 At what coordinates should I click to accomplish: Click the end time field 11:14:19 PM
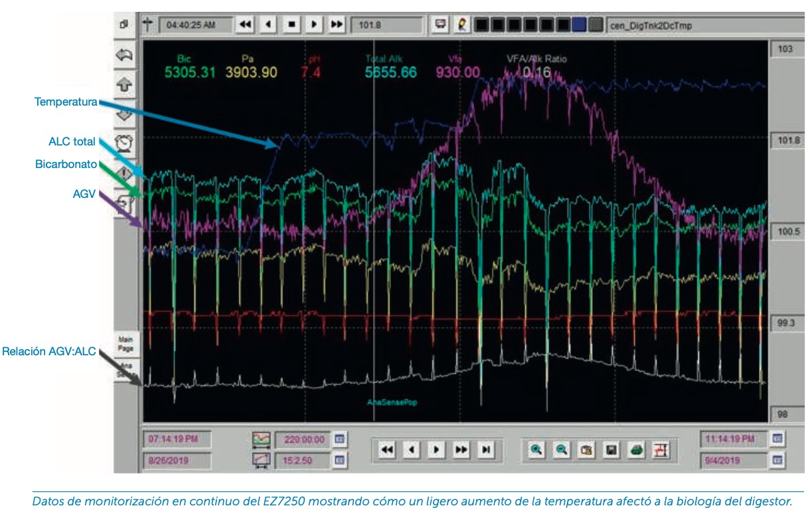pyautogui.click(x=734, y=439)
